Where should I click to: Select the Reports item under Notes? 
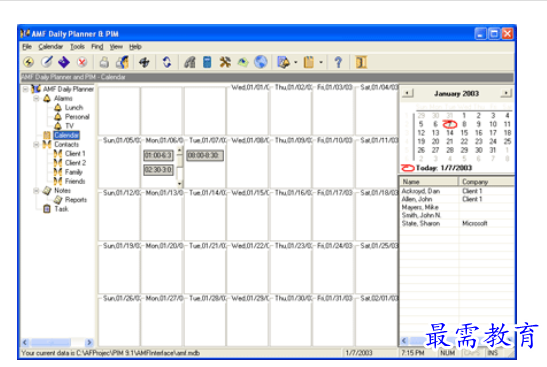click(76, 200)
